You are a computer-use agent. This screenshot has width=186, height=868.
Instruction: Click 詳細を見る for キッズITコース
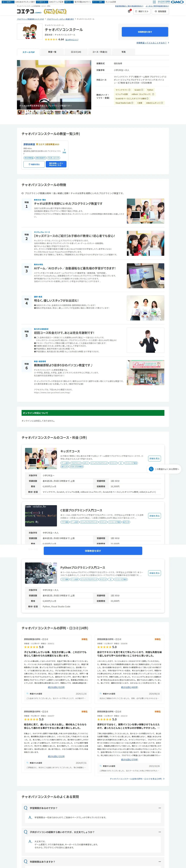click(155, 459)
